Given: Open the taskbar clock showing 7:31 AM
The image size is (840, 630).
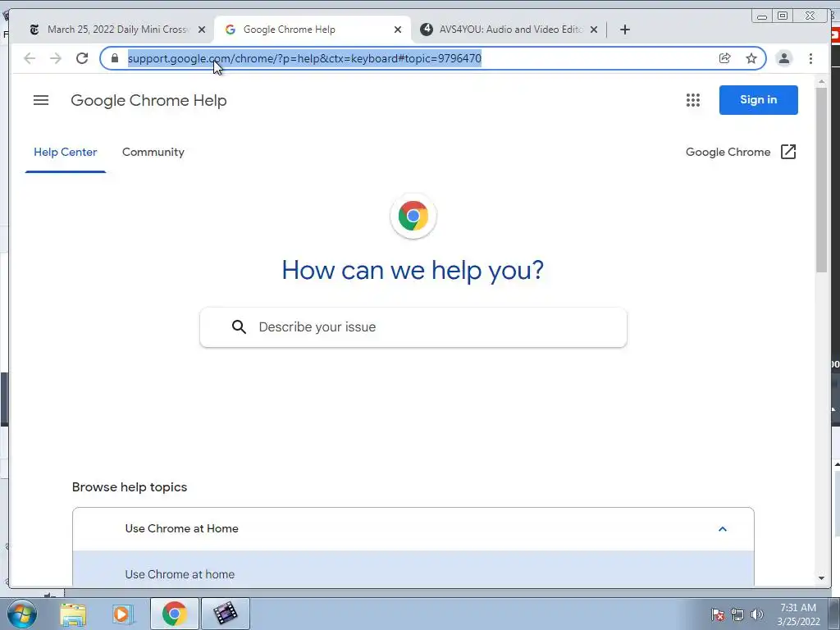Looking at the screenshot, I should 798,614.
